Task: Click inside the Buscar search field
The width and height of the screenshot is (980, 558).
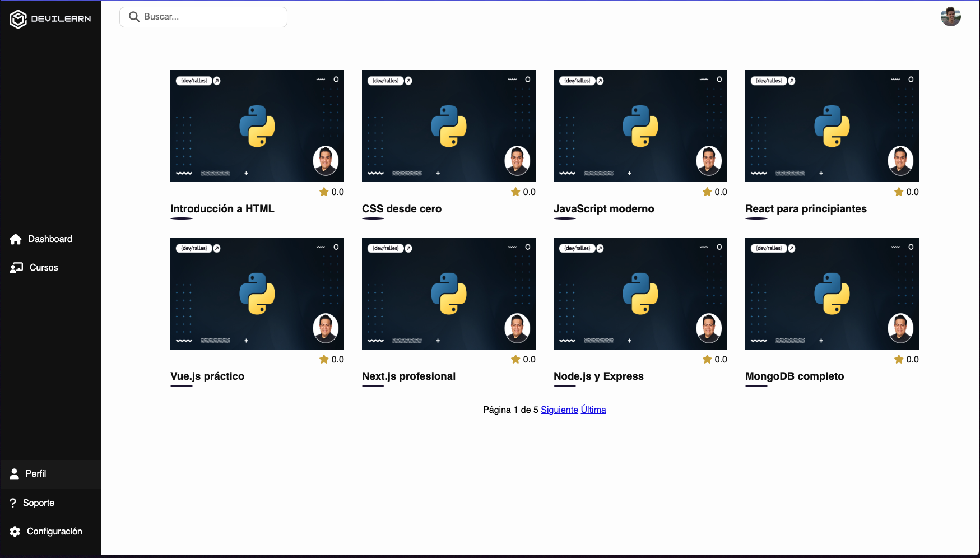Action: point(203,16)
